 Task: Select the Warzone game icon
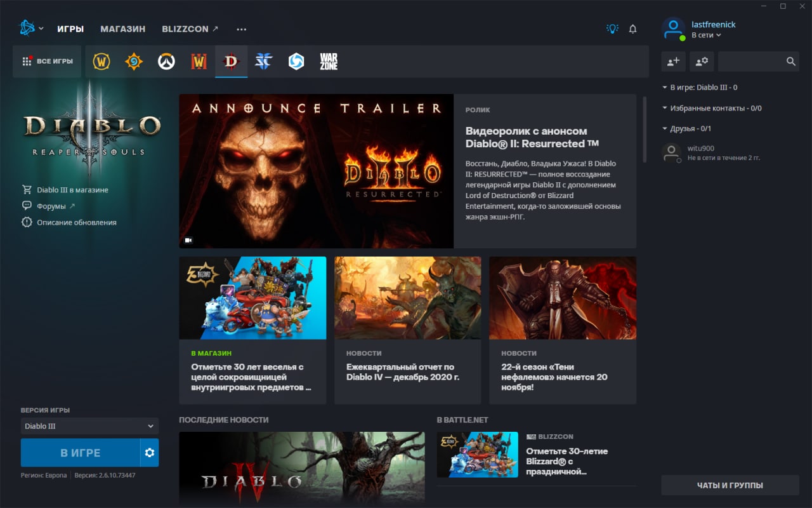[329, 62]
